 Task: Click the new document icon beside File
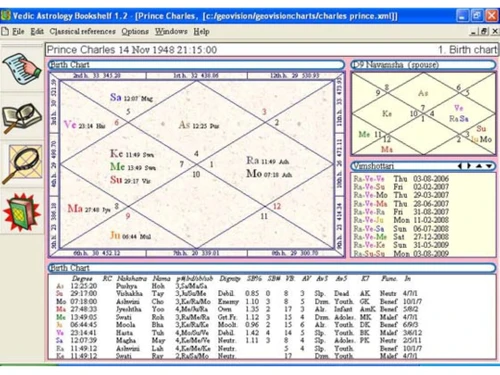(x=5, y=31)
